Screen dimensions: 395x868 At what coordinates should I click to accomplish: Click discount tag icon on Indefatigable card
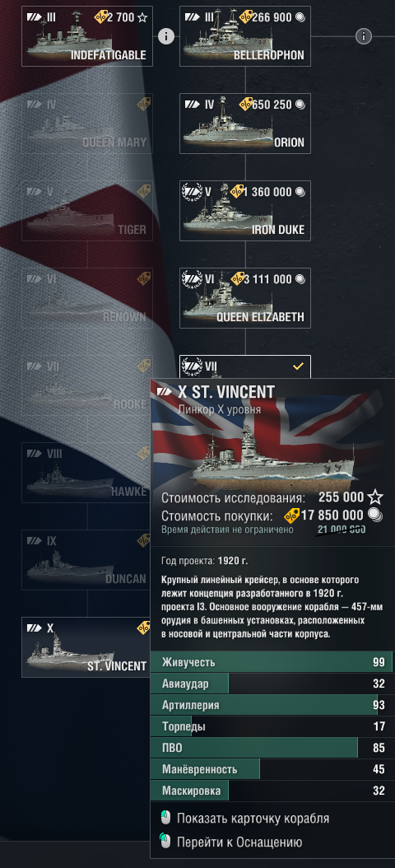point(101,16)
